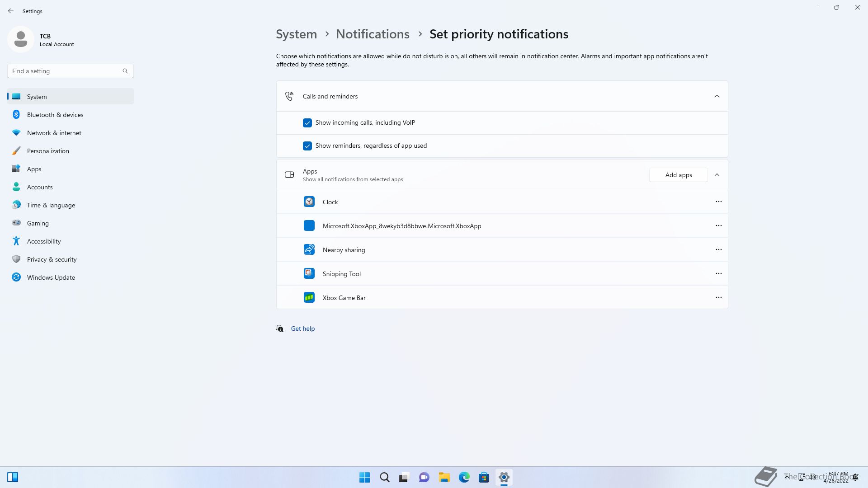Click the Snipping Tool app icon
Image resolution: width=868 pixels, height=488 pixels.
[309, 273]
